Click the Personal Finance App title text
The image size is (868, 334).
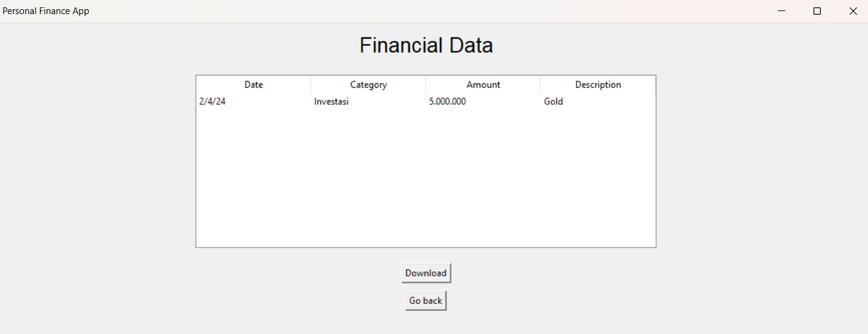(46, 11)
